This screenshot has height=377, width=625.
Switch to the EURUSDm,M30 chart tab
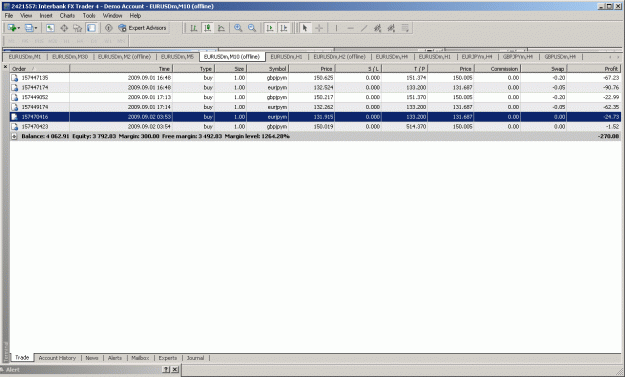[x=70, y=57]
